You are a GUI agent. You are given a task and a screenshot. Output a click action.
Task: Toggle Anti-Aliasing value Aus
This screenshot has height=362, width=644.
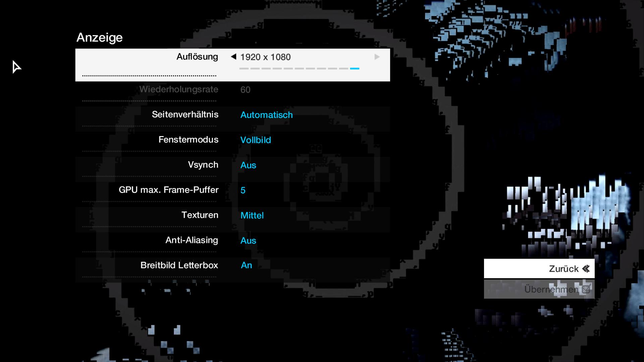tap(248, 241)
